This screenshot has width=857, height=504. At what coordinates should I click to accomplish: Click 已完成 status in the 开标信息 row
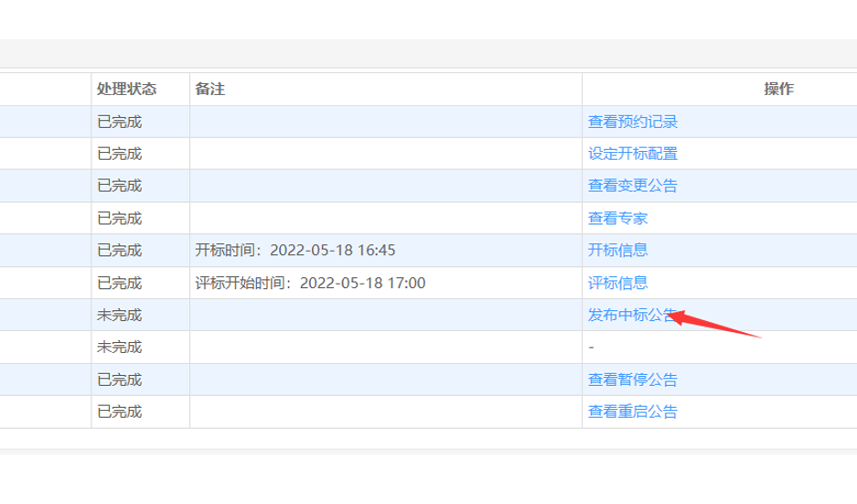pos(119,251)
